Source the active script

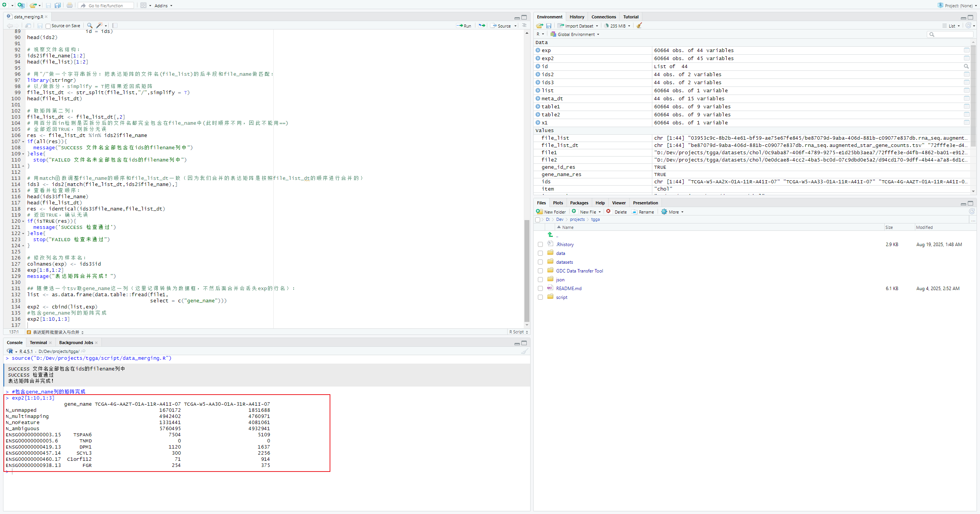point(501,26)
